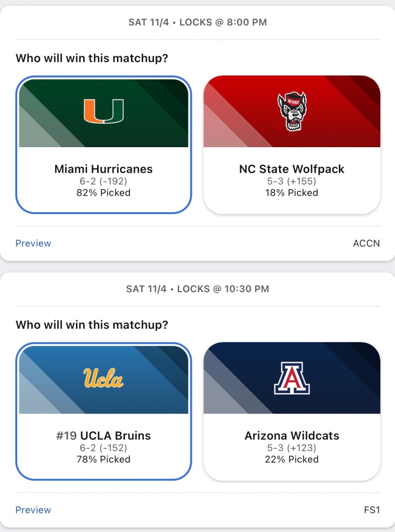Click the ACCN network label
This screenshot has width=395, height=532.
point(366,243)
